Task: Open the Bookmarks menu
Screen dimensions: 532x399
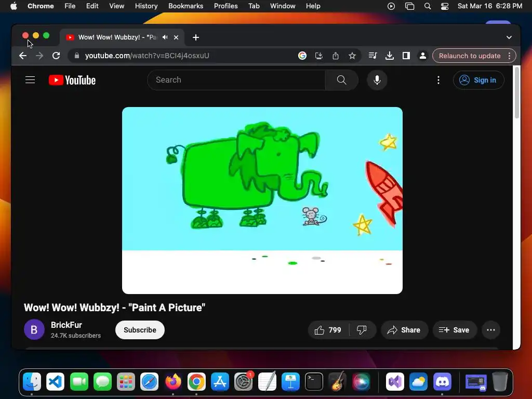Action: 185,6
